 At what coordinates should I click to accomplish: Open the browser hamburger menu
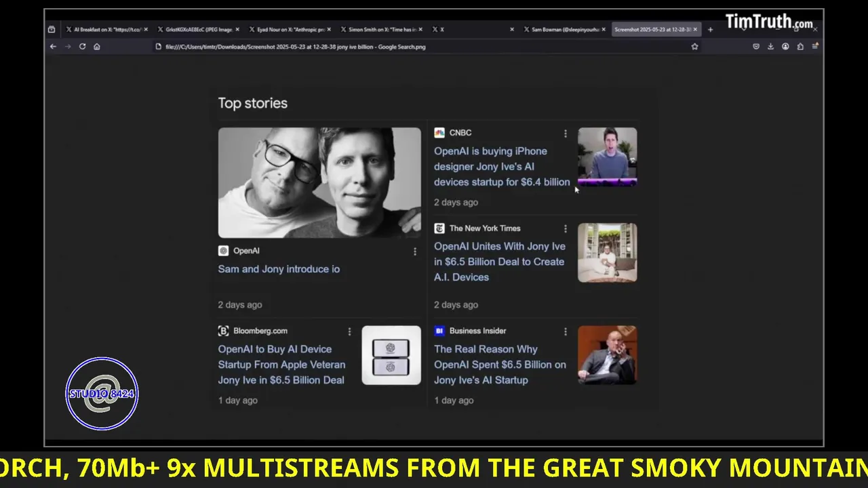pyautogui.click(x=814, y=47)
